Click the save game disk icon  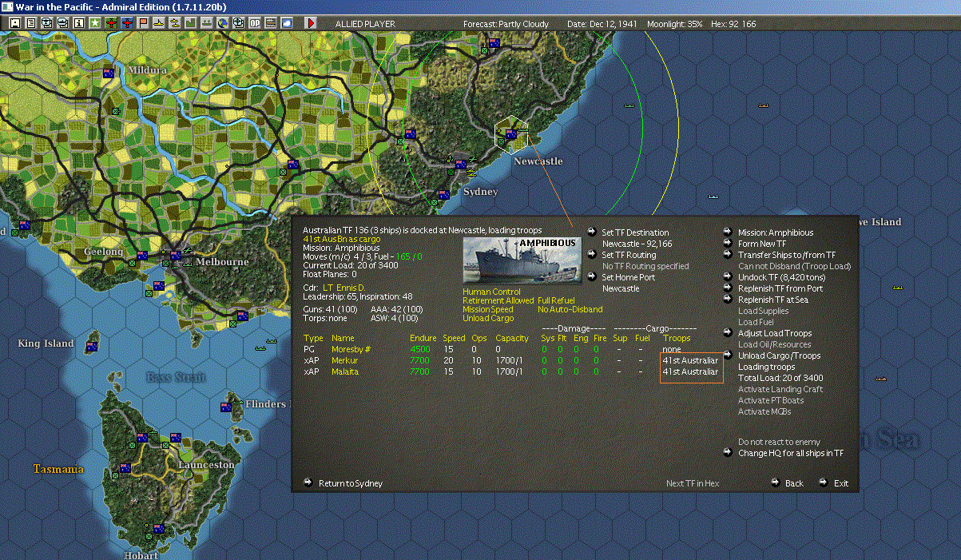pyautogui.click(x=14, y=23)
